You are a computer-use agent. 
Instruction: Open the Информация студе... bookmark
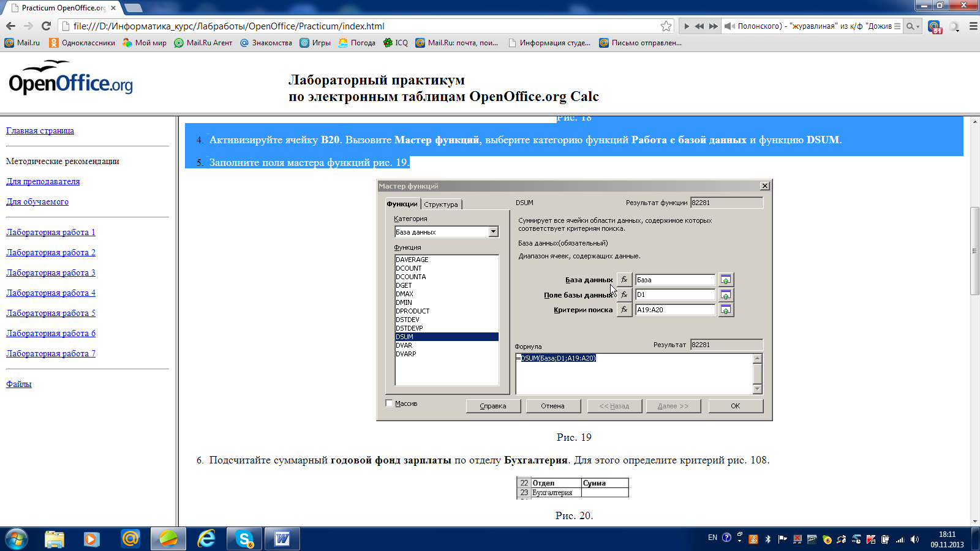[x=549, y=43]
